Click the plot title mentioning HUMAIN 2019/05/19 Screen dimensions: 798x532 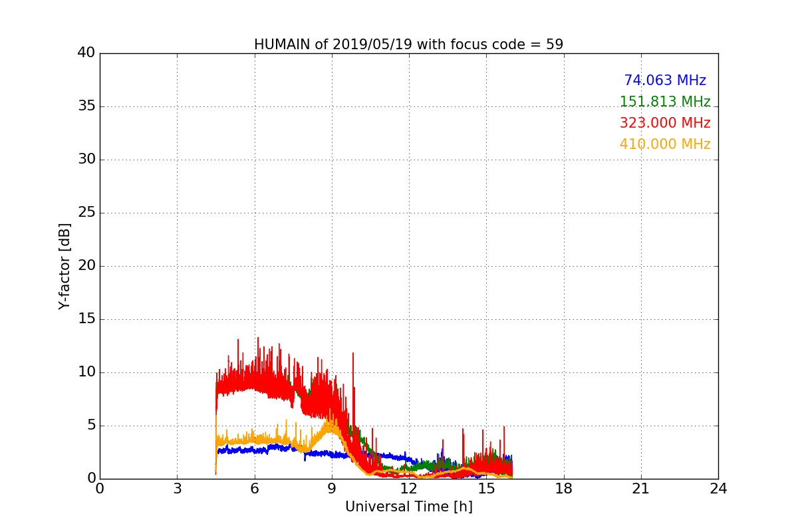click(x=408, y=45)
